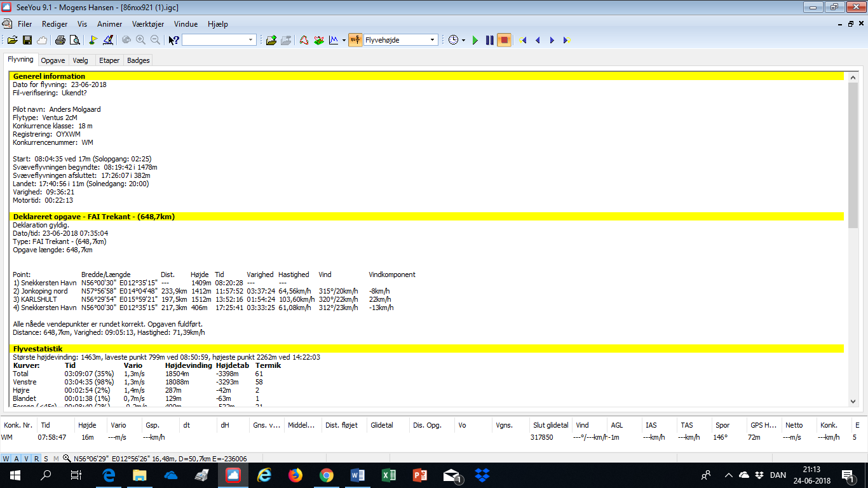The image size is (868, 488).
Task: Switch to the Opgave tab
Action: pos(53,60)
